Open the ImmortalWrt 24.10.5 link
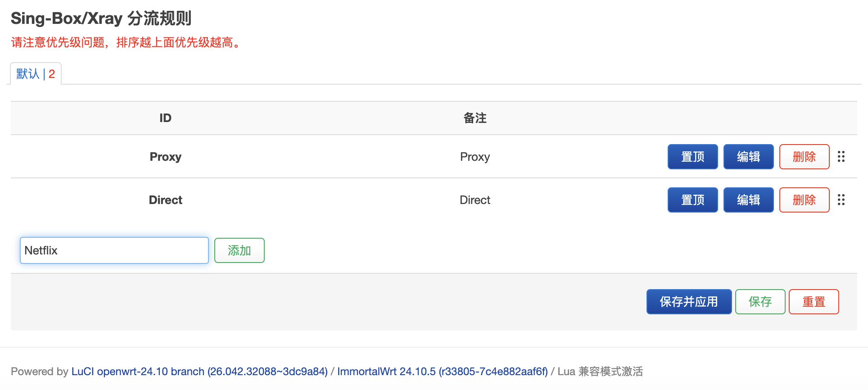This screenshot has width=868, height=390. (443, 372)
